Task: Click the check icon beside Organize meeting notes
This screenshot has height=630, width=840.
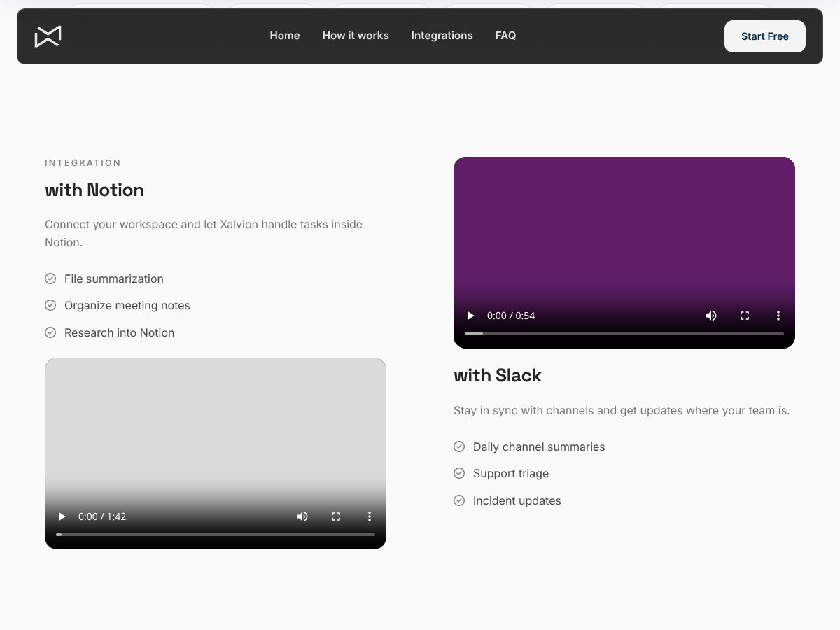Action: coord(50,305)
